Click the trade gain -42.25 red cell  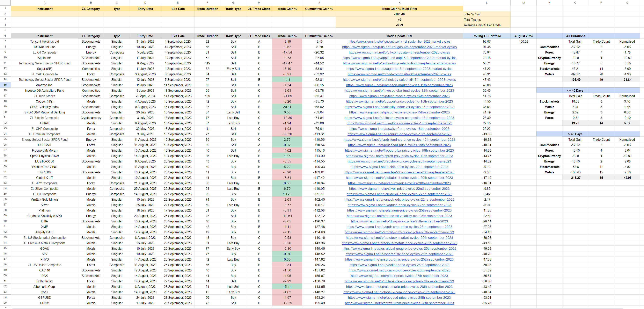(x=287, y=303)
